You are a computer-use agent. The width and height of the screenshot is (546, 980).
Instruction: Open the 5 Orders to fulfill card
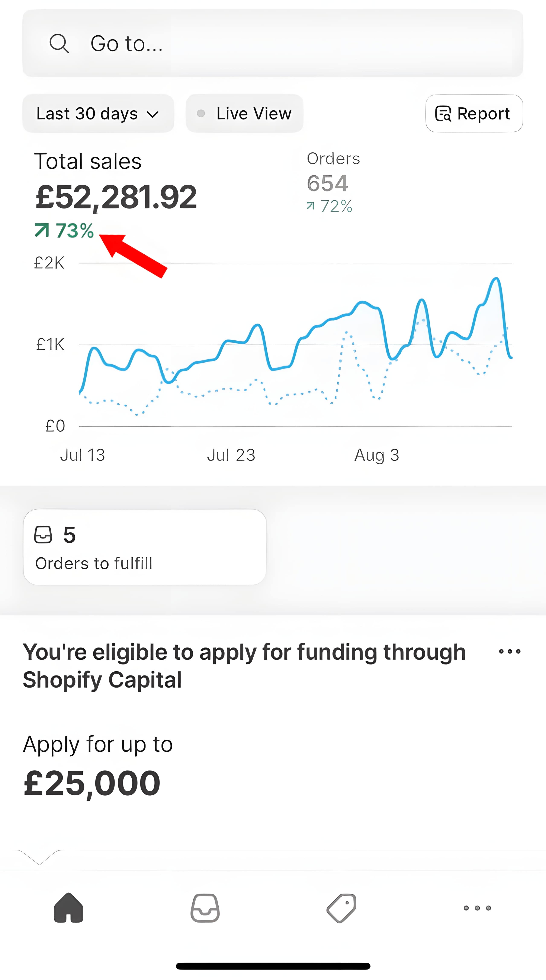coord(144,547)
